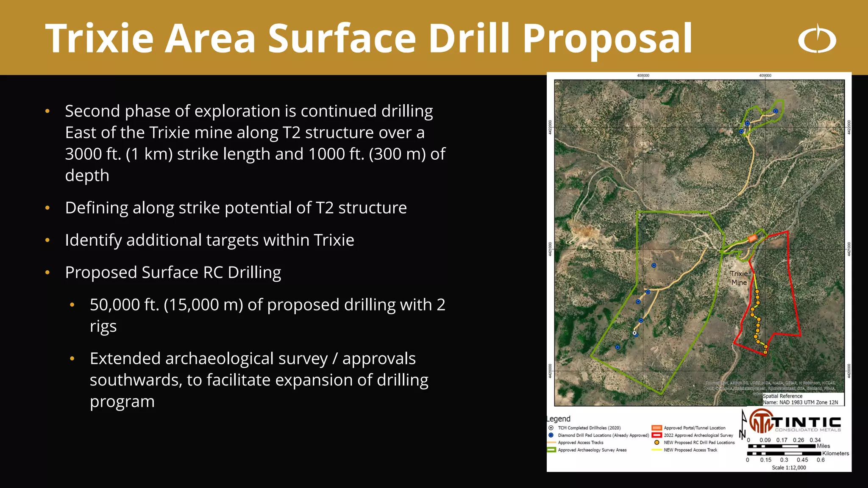The image size is (868, 488).
Task: Click TCM Completed Drillholes legend symbol
Action: click(551, 428)
